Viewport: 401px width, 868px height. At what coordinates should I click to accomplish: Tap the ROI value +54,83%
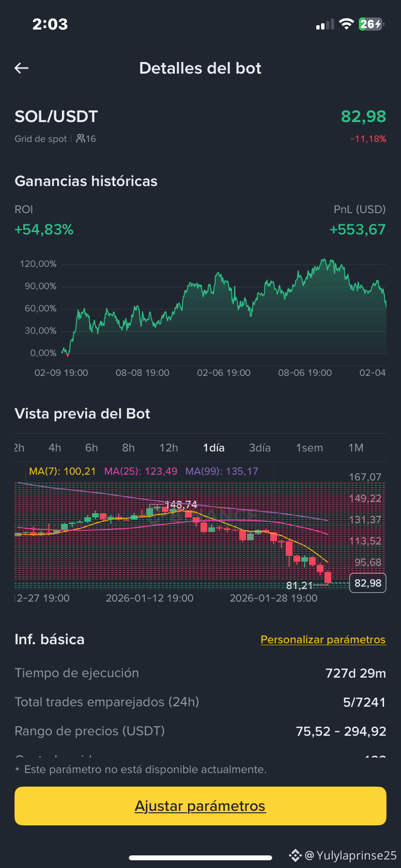click(x=44, y=229)
